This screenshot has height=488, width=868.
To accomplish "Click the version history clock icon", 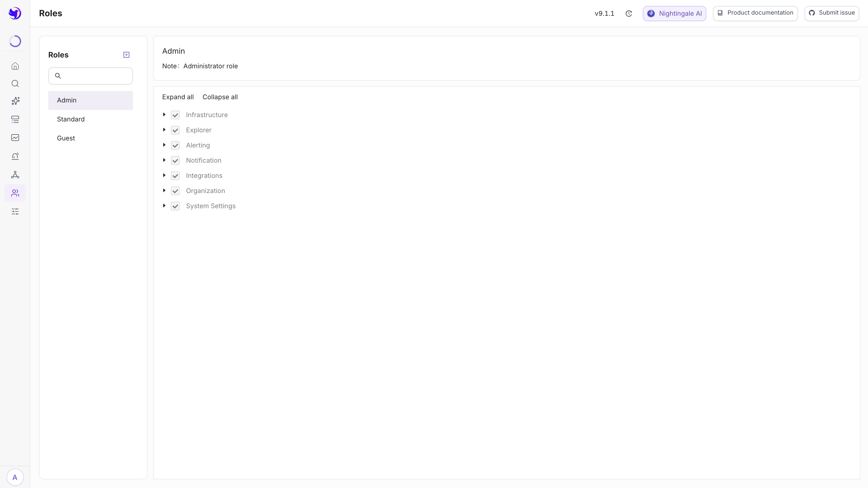I will pyautogui.click(x=629, y=14).
